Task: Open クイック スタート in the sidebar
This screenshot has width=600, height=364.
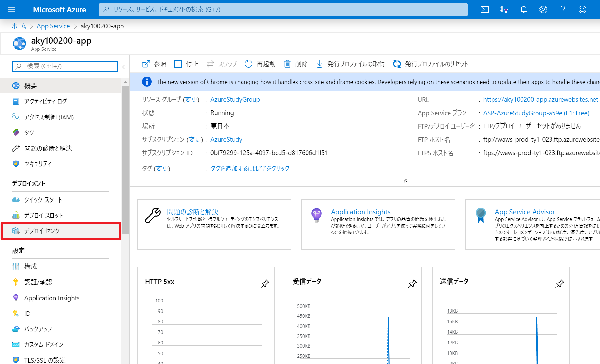Action: [61, 200]
